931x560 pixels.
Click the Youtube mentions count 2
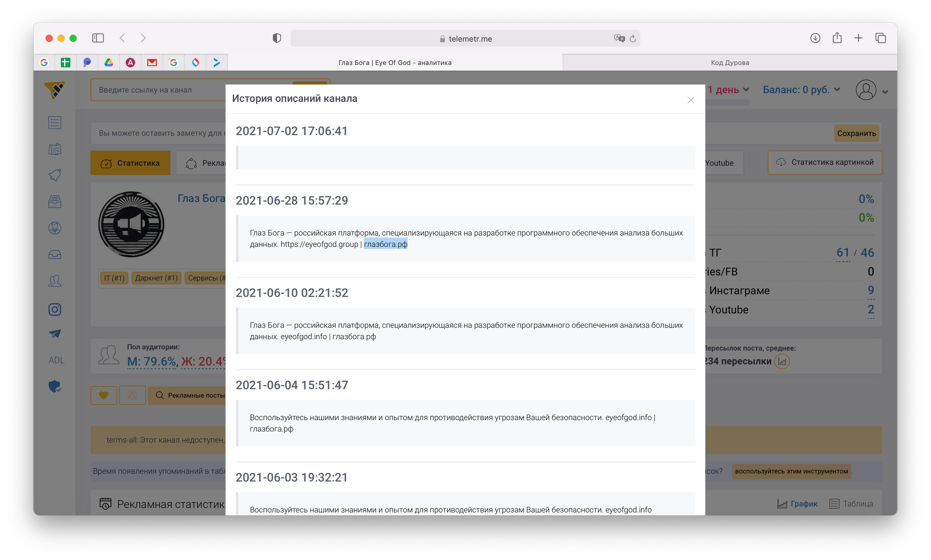click(871, 309)
